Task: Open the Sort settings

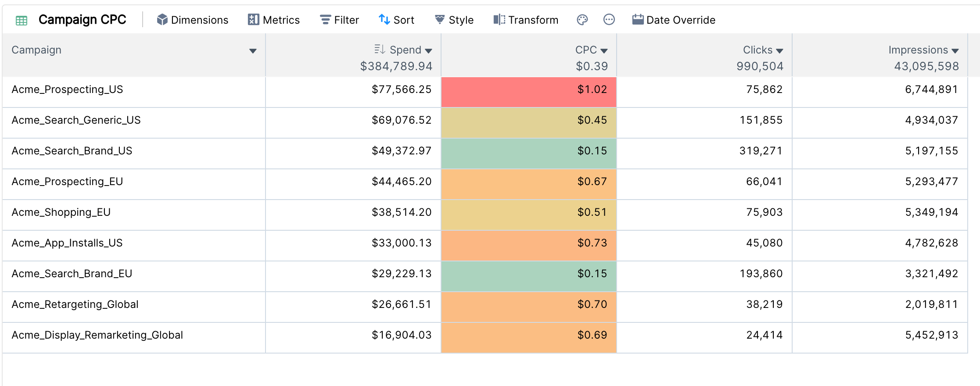Action: pyautogui.click(x=396, y=20)
